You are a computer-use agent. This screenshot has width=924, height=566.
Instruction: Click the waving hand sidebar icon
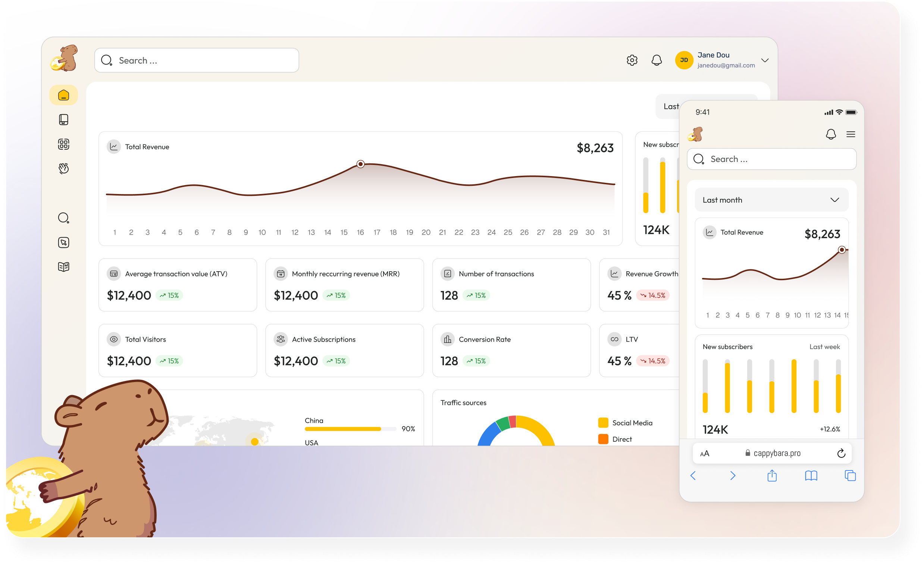click(x=64, y=168)
